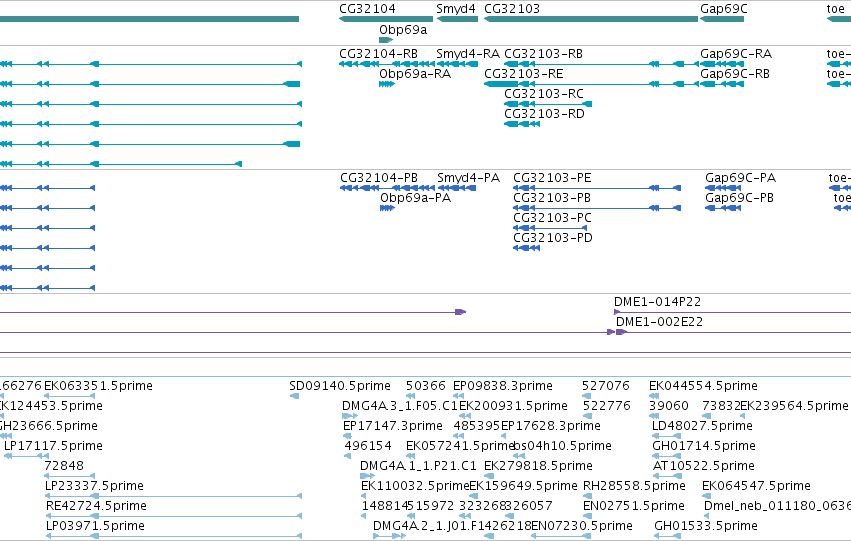Screen dimensions: 851x541
Task: Select the CG32104-PB protein label
Action: 379,178
